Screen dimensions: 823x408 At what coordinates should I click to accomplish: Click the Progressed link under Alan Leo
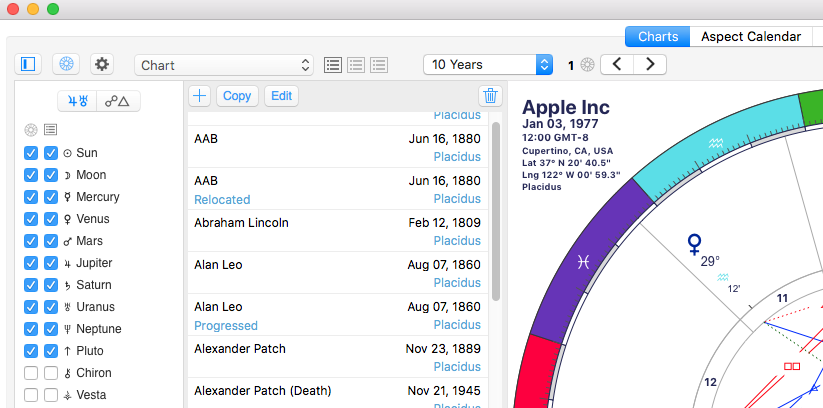pyautogui.click(x=226, y=326)
